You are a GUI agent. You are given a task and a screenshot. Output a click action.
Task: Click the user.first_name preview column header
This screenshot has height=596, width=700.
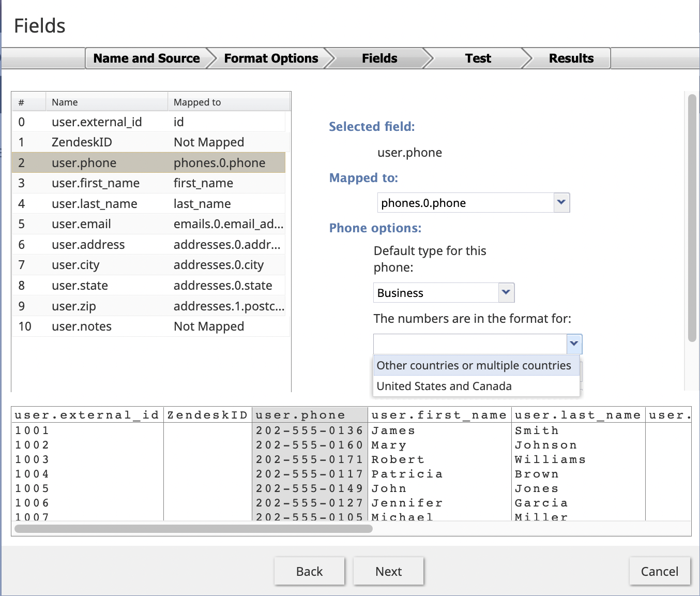point(439,414)
